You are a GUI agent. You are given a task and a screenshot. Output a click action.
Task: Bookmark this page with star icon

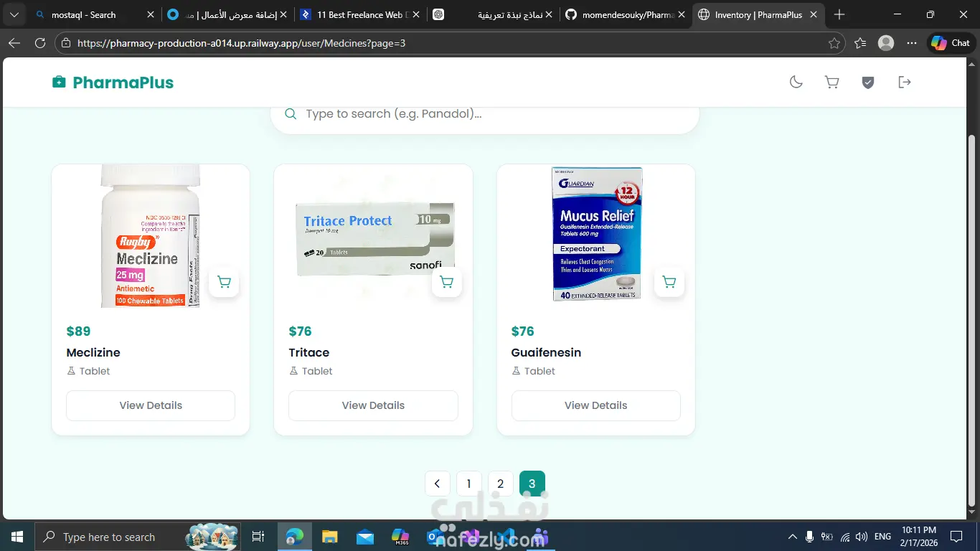coord(834,43)
